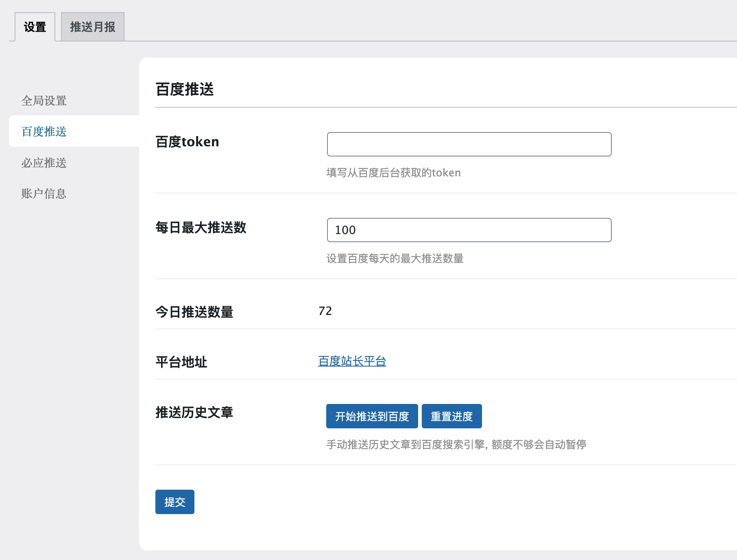The height and width of the screenshot is (560, 737).
Task: Click the 百度推送 section heading
Action: click(185, 89)
